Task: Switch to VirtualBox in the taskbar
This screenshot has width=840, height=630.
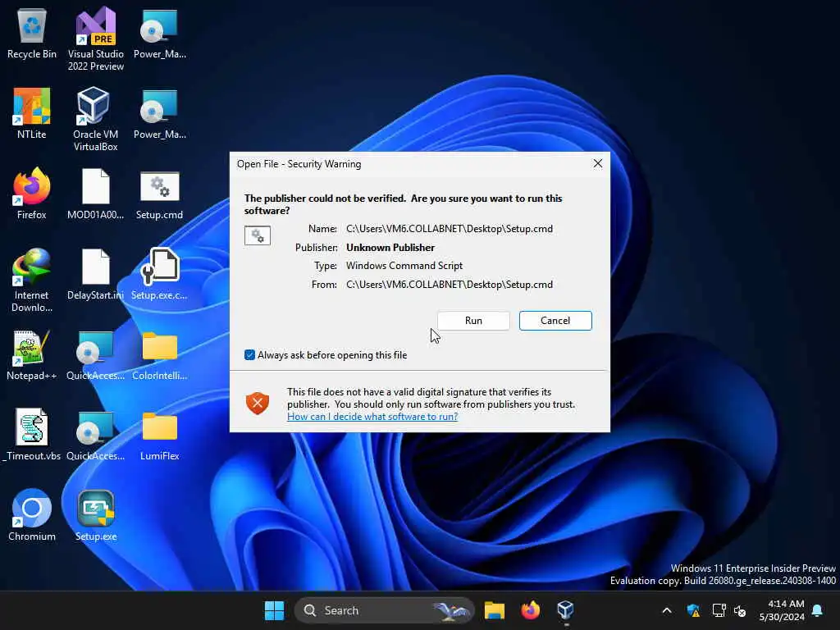Action: [x=565, y=610]
